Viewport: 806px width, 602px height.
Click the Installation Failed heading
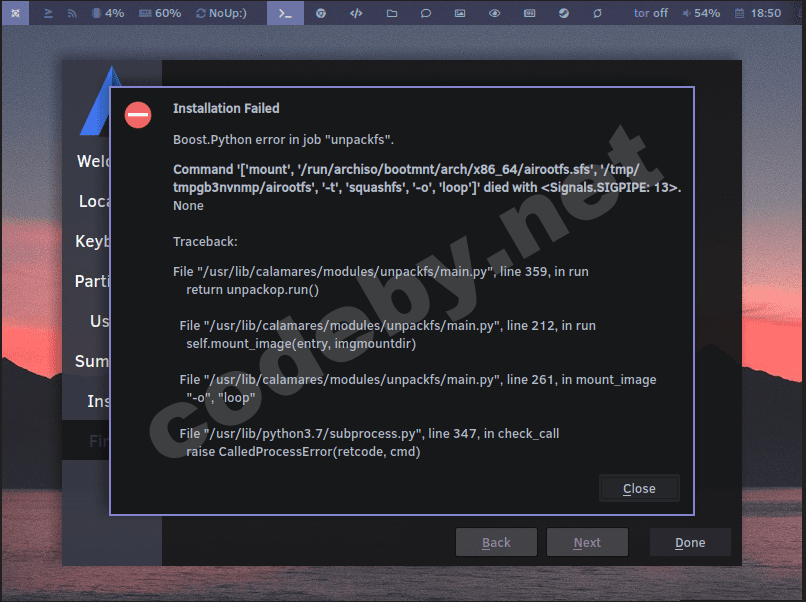click(226, 108)
